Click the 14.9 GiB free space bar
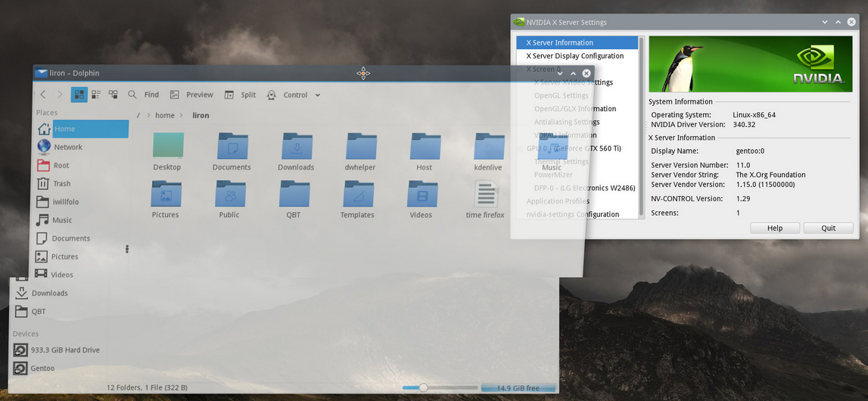The image size is (868, 401). coord(518,387)
